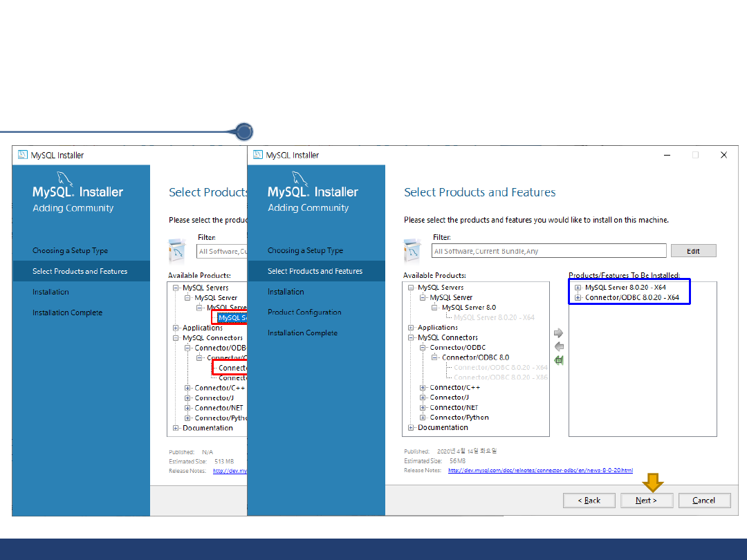Click the green remove-all double arrow
Viewport: 747px width, 560px height.
click(x=559, y=360)
